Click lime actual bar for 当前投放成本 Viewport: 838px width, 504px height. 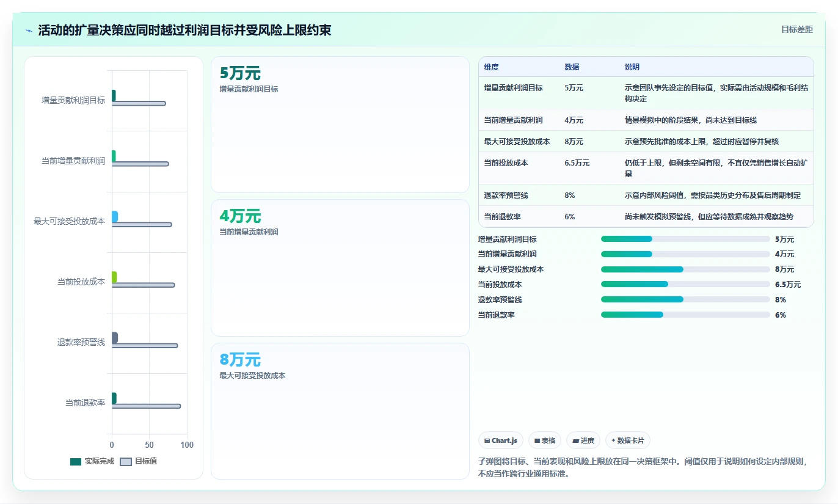pyautogui.click(x=114, y=277)
